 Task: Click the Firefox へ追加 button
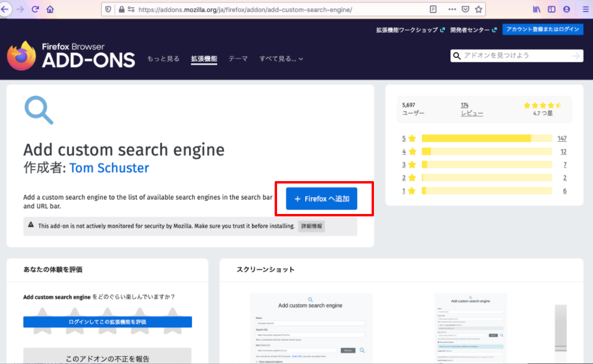click(x=321, y=198)
